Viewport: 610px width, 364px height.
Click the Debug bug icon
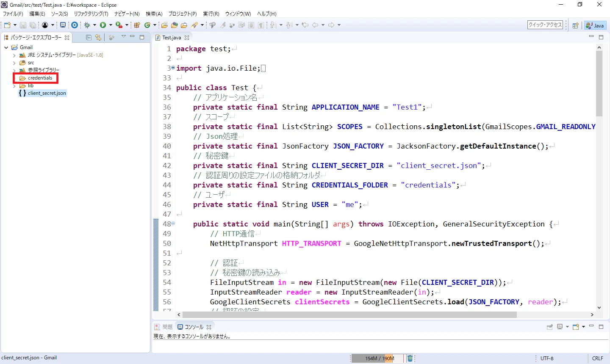pos(87,25)
